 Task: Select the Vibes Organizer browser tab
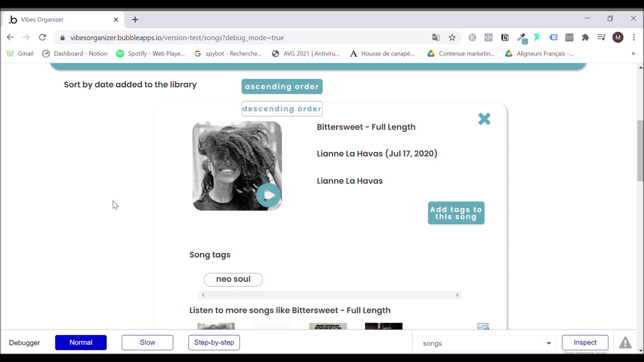pos(64,20)
